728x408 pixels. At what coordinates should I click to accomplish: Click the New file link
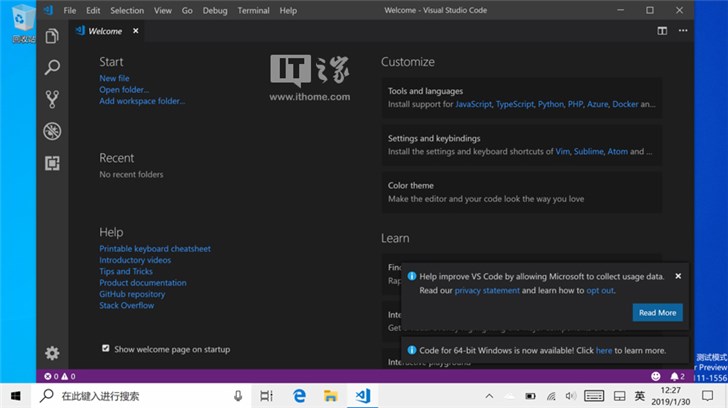coord(114,78)
